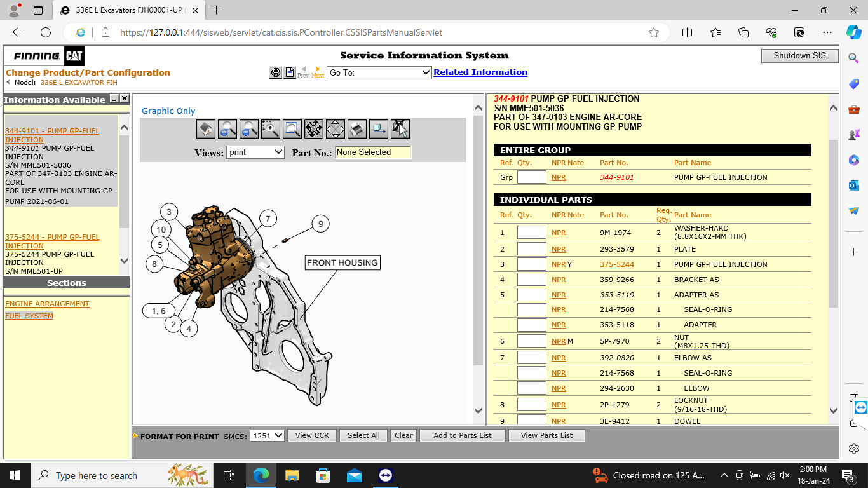Open TeamViewer from the taskbar
The width and height of the screenshot is (868, 488).
tap(386, 475)
